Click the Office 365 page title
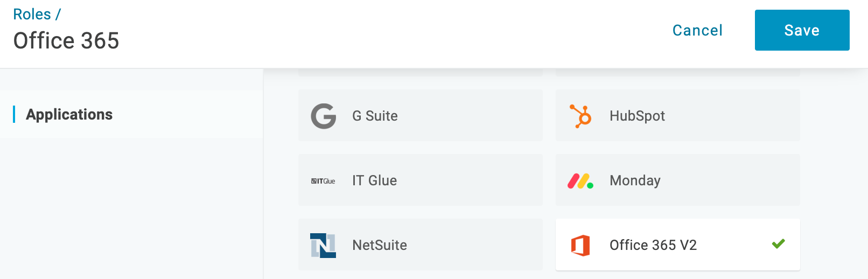This screenshot has width=868, height=279. coord(66,41)
